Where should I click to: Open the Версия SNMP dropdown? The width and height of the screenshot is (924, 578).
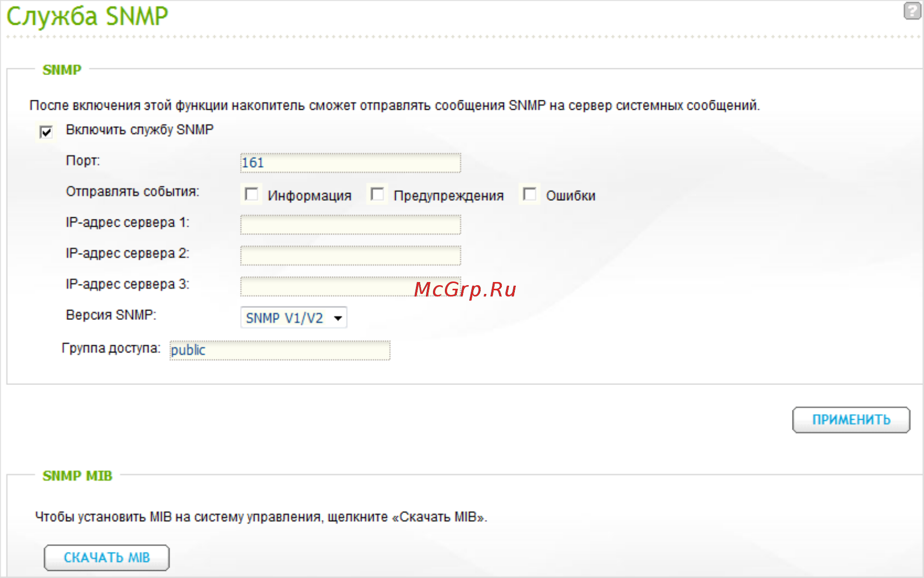coord(293,318)
